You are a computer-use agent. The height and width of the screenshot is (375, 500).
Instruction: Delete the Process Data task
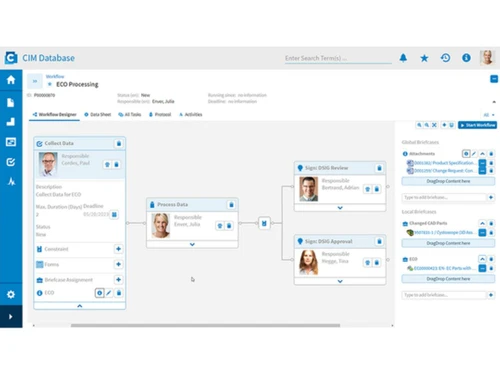pos(231,205)
